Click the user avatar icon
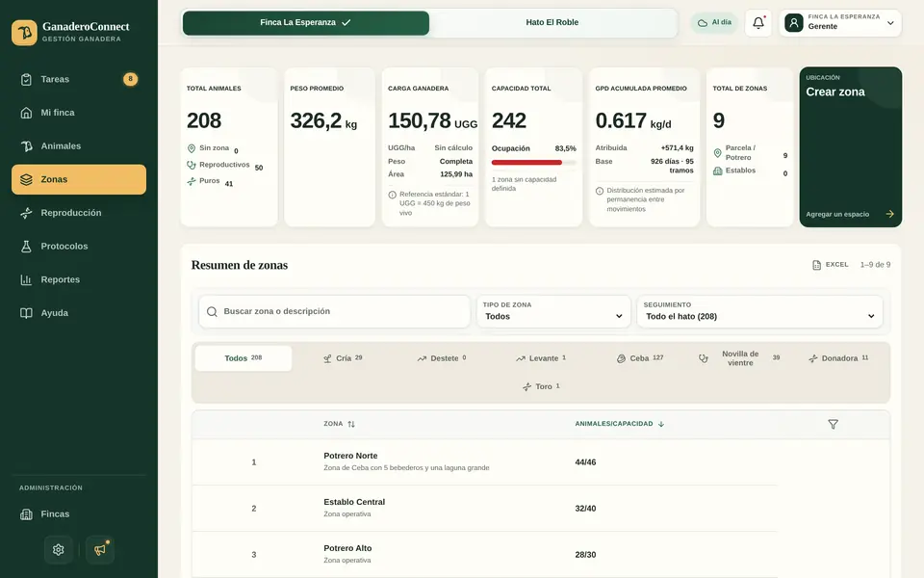The width and height of the screenshot is (924, 578). 794,23
